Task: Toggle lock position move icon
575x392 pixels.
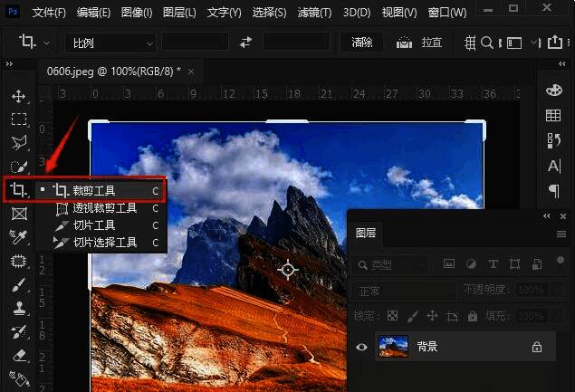Action: (x=432, y=315)
